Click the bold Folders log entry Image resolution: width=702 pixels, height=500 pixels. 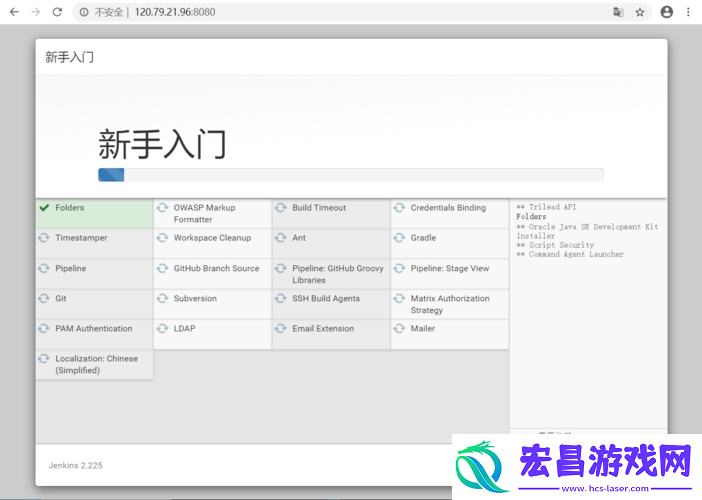click(531, 217)
